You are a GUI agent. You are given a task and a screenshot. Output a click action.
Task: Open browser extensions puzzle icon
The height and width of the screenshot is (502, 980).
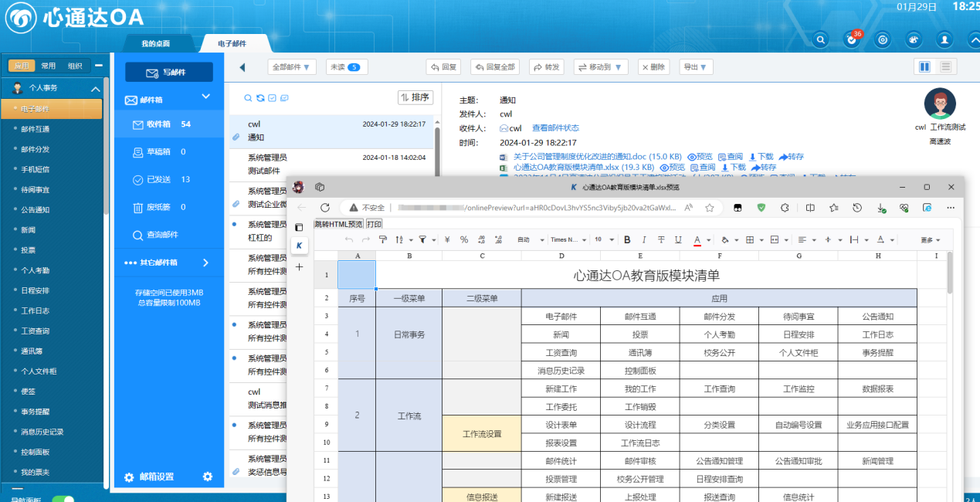(x=785, y=208)
